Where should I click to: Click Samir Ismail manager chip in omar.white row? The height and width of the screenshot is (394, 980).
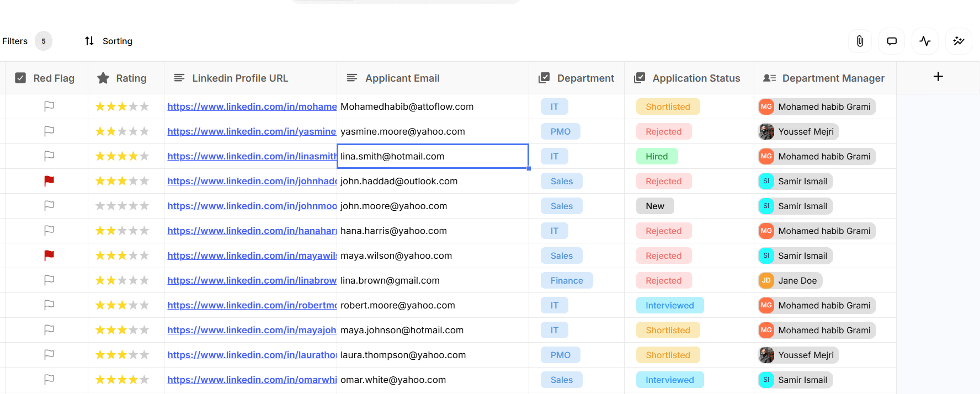795,380
